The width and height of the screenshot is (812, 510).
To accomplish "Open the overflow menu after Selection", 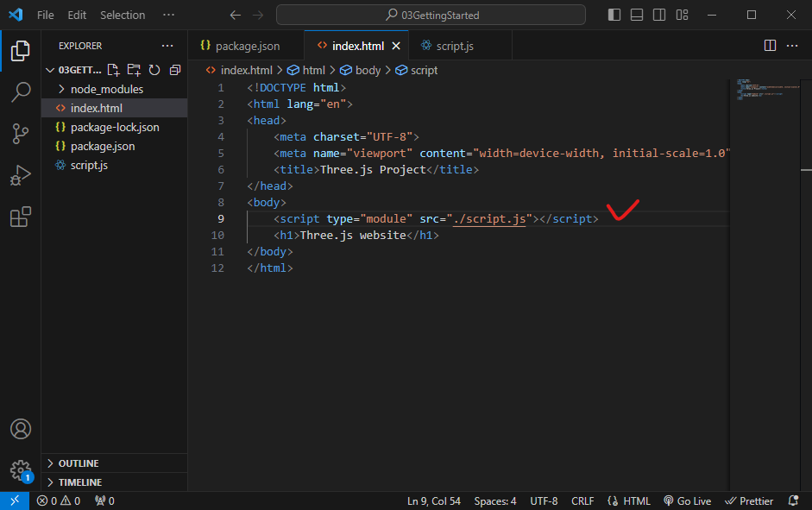I will (168, 15).
